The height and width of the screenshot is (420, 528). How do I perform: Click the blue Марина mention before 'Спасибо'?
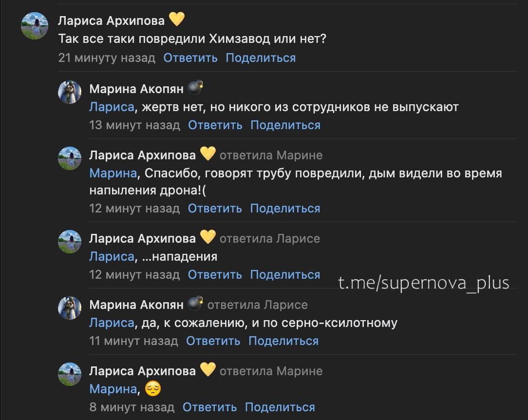pyautogui.click(x=113, y=173)
